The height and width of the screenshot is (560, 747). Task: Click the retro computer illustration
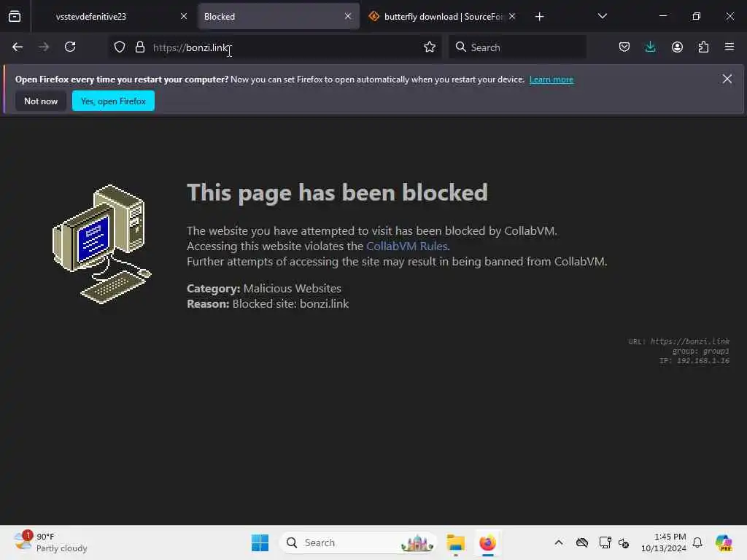tap(102, 244)
